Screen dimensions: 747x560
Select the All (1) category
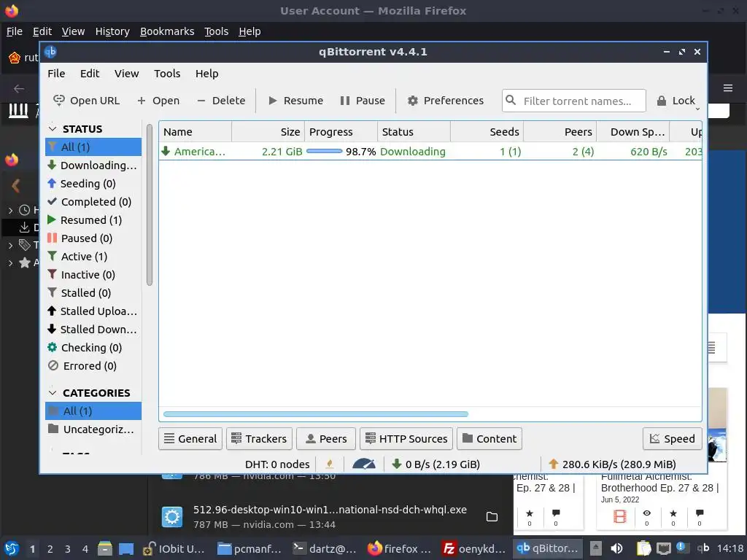tap(93, 411)
